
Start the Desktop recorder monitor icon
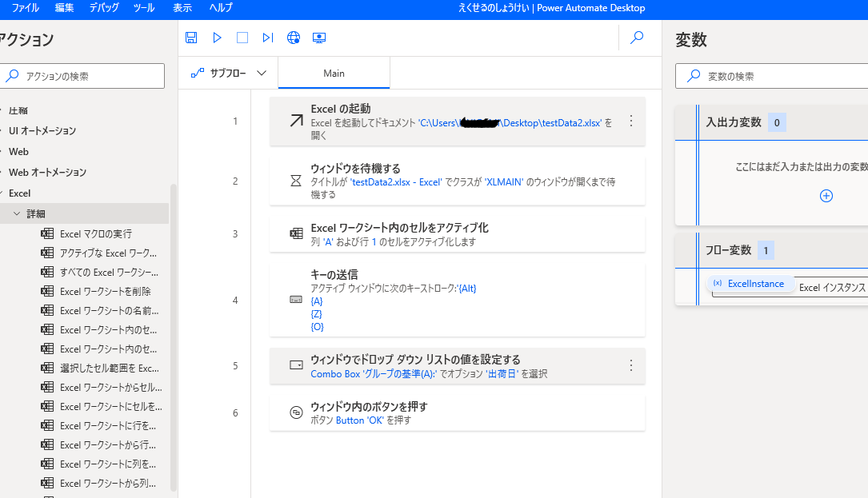pos(319,38)
